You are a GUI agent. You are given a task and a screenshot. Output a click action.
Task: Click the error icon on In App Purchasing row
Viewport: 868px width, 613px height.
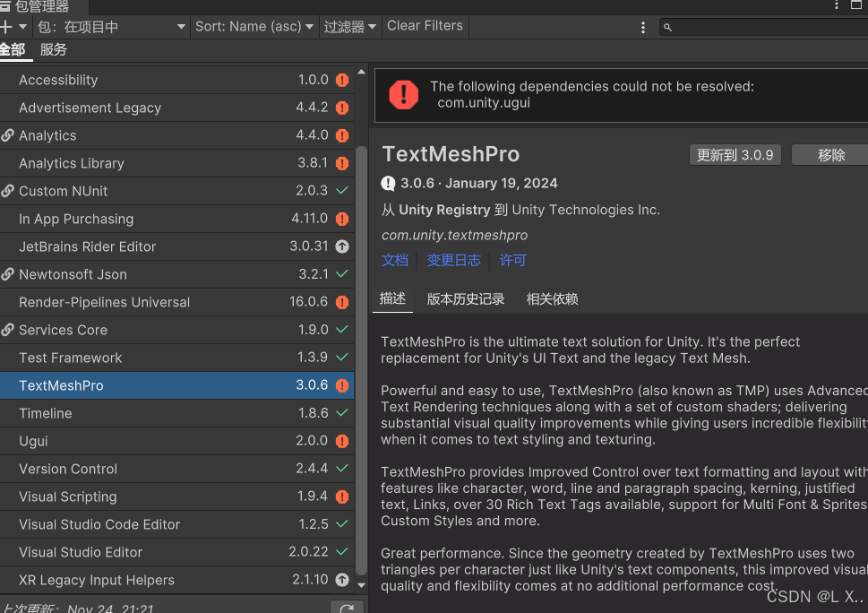pyautogui.click(x=342, y=219)
